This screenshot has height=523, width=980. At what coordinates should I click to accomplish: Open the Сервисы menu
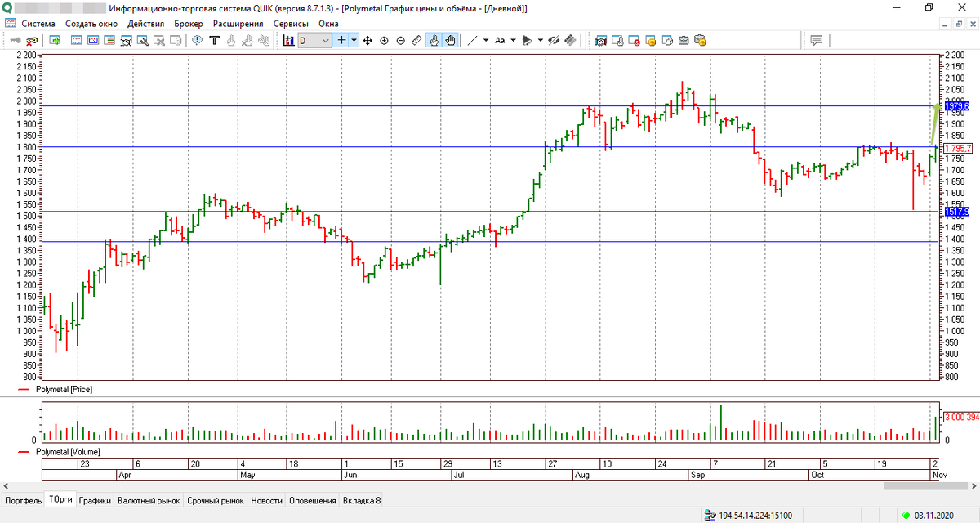(292, 23)
